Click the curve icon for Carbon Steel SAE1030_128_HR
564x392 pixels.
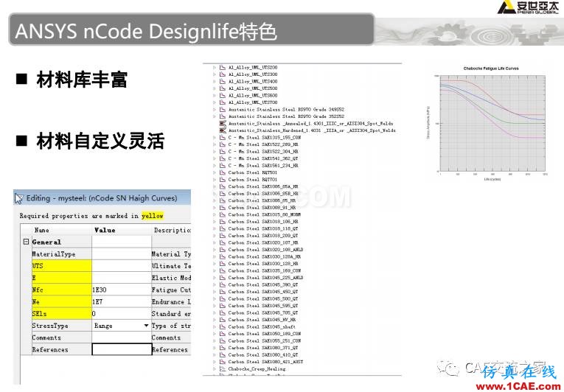coord(223,264)
